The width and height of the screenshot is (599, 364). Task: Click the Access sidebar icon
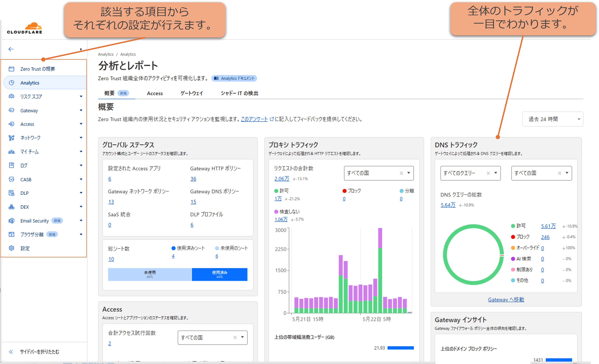coord(11,124)
